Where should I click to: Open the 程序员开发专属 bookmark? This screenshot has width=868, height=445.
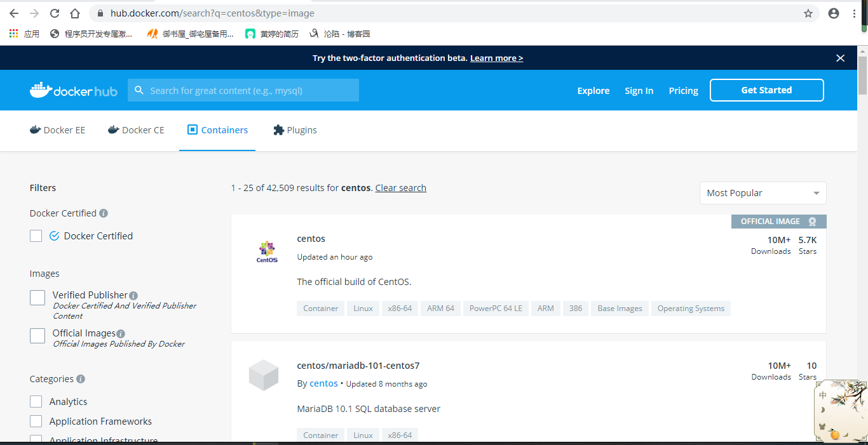tap(91, 34)
